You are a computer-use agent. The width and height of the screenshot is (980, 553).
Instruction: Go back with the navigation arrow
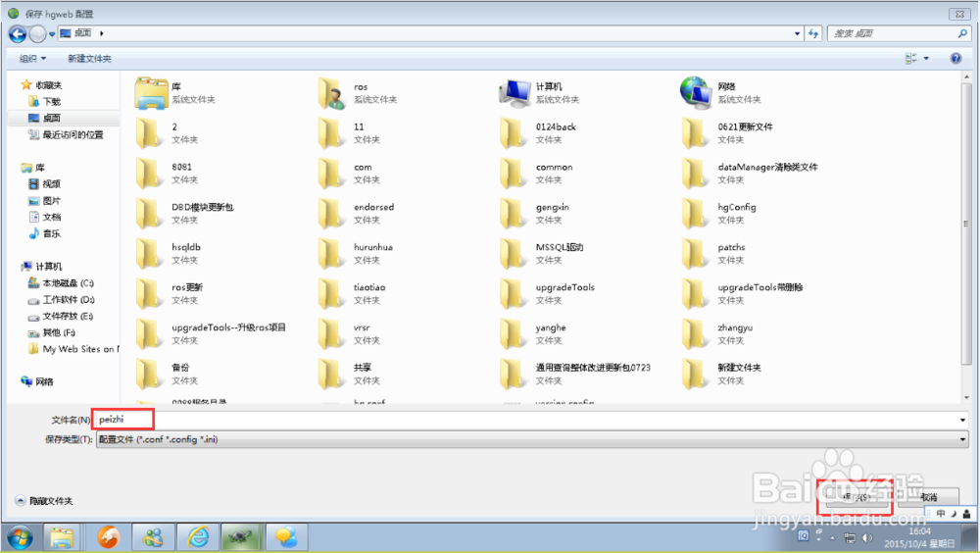click(x=18, y=33)
